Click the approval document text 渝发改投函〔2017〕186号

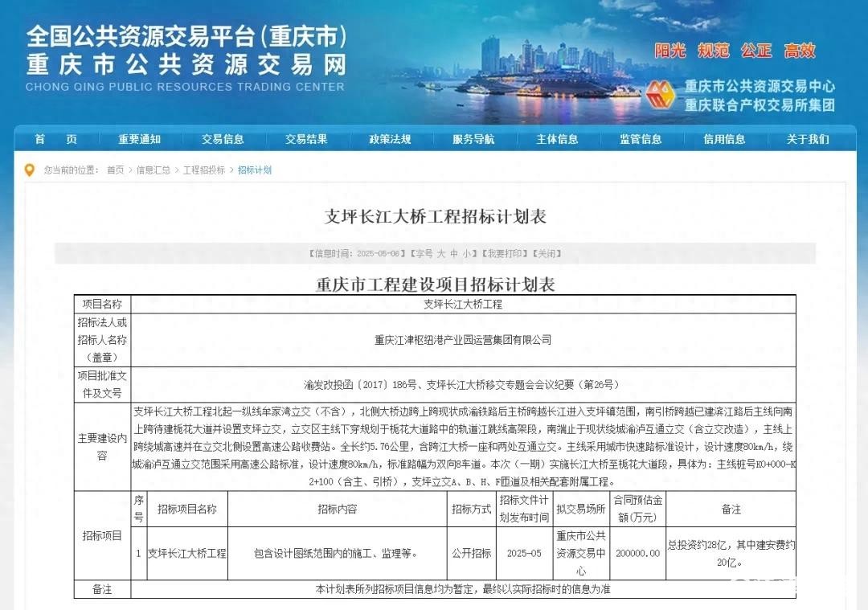point(360,384)
